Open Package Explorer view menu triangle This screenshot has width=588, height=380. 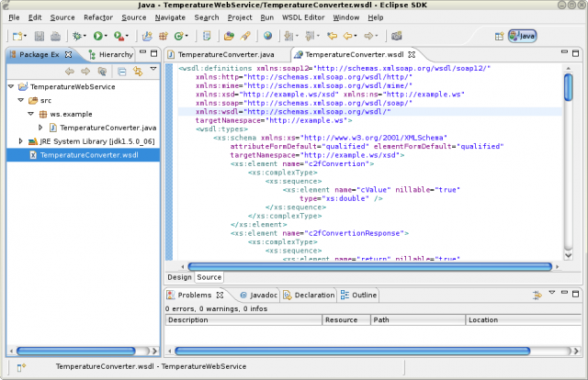pos(153,69)
